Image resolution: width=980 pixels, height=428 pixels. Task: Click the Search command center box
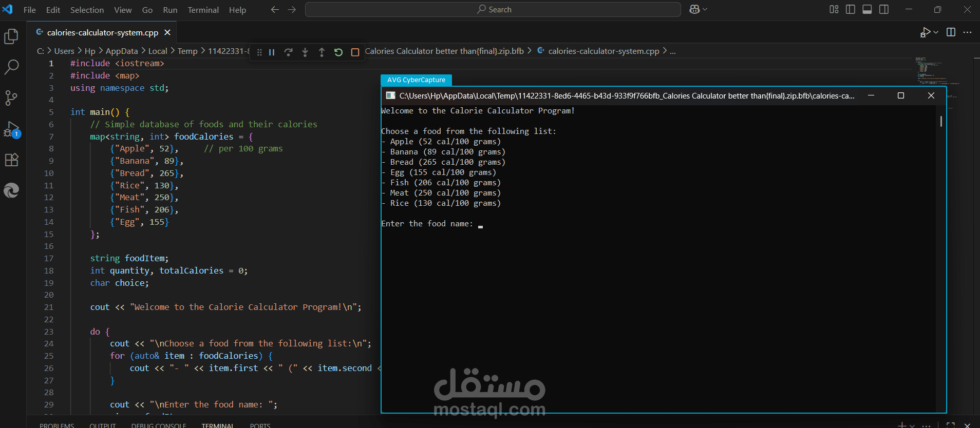click(x=493, y=9)
